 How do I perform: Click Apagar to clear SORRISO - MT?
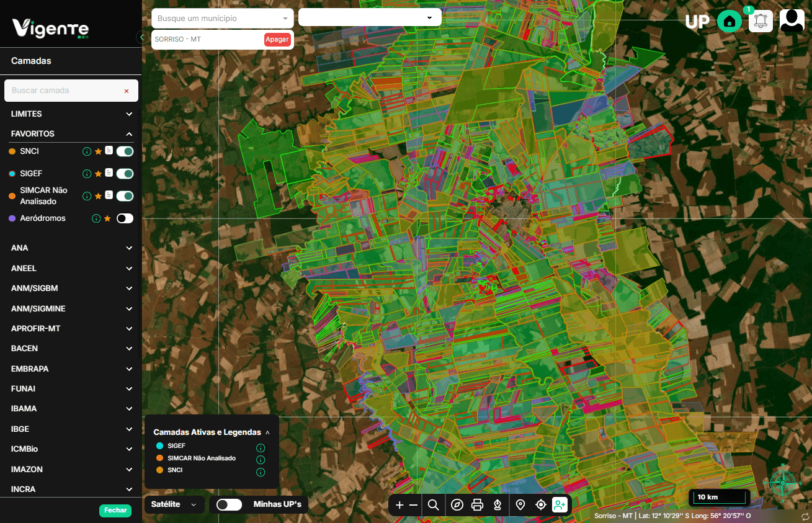click(x=277, y=39)
